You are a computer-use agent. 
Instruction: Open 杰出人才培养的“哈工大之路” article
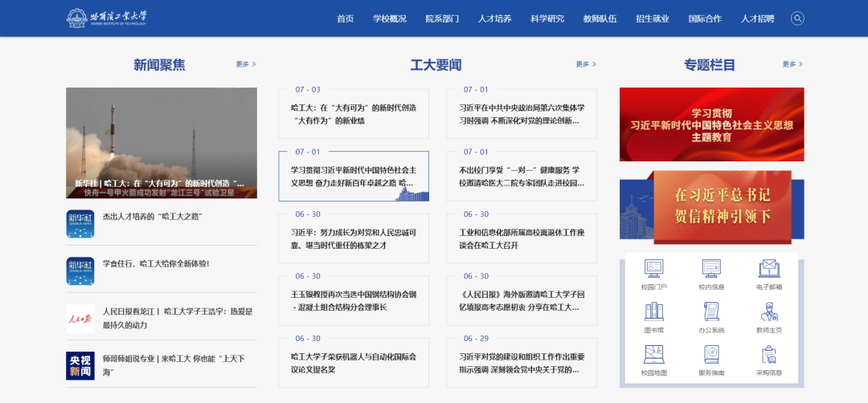pos(152,217)
